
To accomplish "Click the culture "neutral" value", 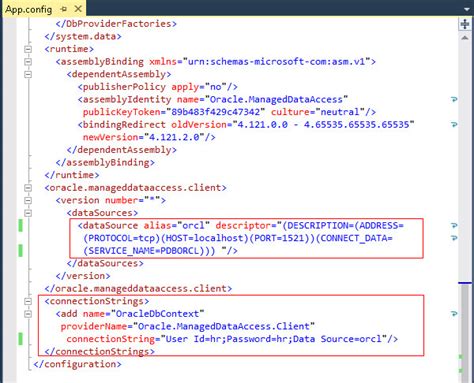I will click(340, 112).
